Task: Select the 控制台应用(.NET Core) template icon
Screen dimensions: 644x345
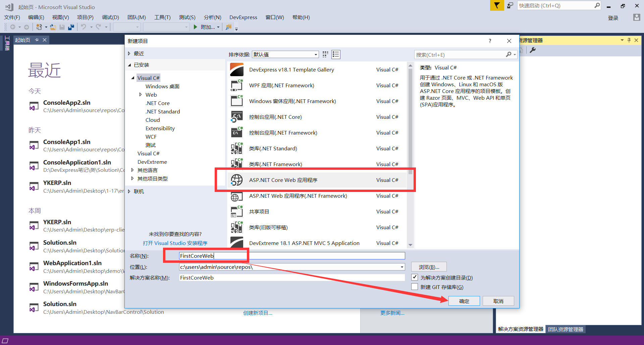Action: pyautogui.click(x=237, y=117)
